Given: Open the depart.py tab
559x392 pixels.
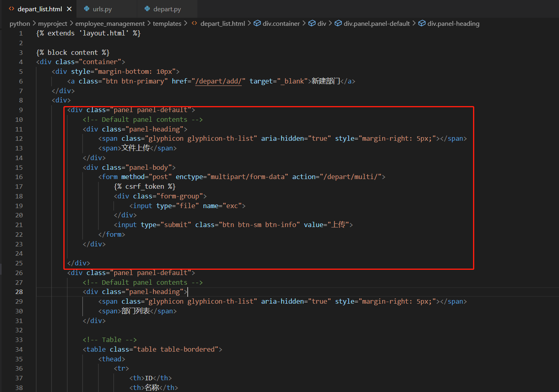Looking at the screenshot, I should (167, 9).
